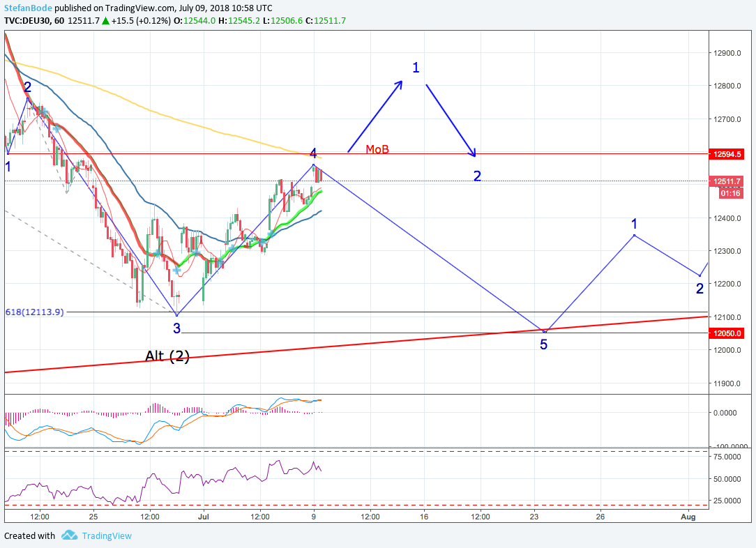Screen dimensions: 756x548
Task: Click the close value C:12511.7
Action: point(326,21)
